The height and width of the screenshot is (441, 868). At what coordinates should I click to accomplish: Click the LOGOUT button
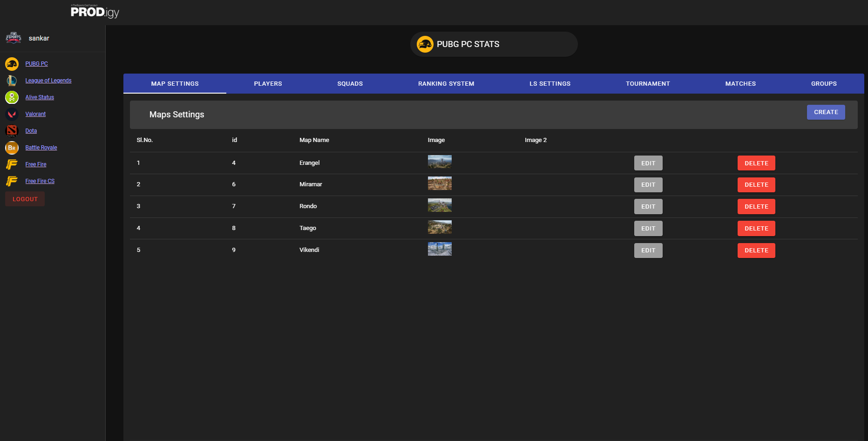point(25,199)
